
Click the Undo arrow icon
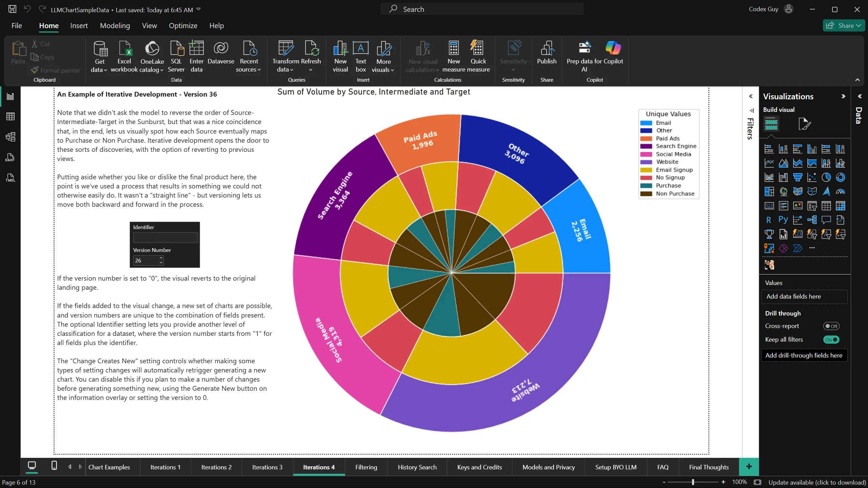coord(27,9)
